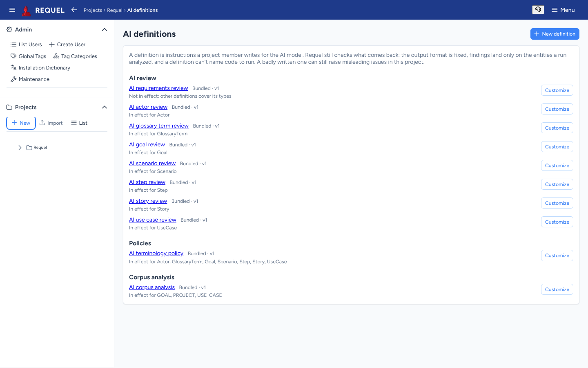
Task: Open Installation Dictionary
Action: click(x=40, y=68)
